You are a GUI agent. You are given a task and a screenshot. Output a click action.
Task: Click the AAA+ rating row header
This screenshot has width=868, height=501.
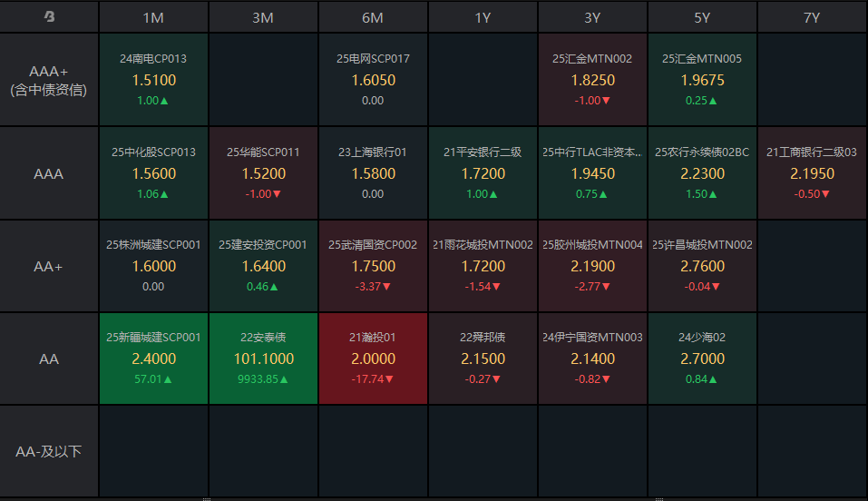(49, 80)
